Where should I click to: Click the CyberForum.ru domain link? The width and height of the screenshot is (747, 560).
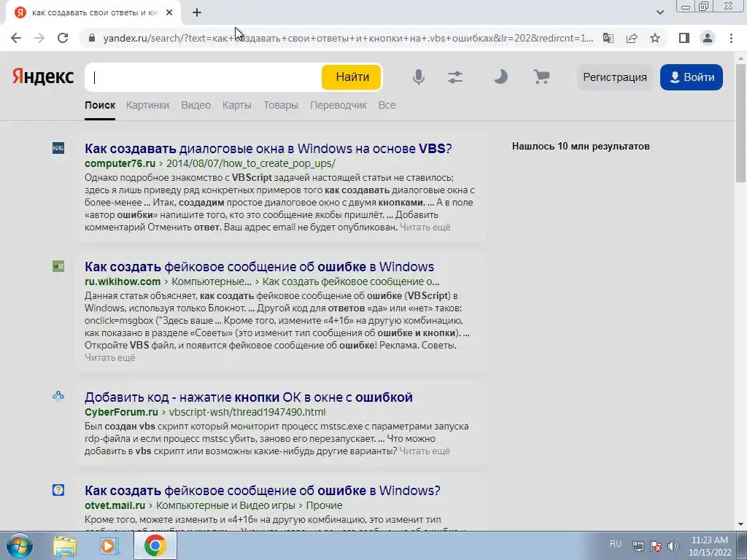click(121, 412)
